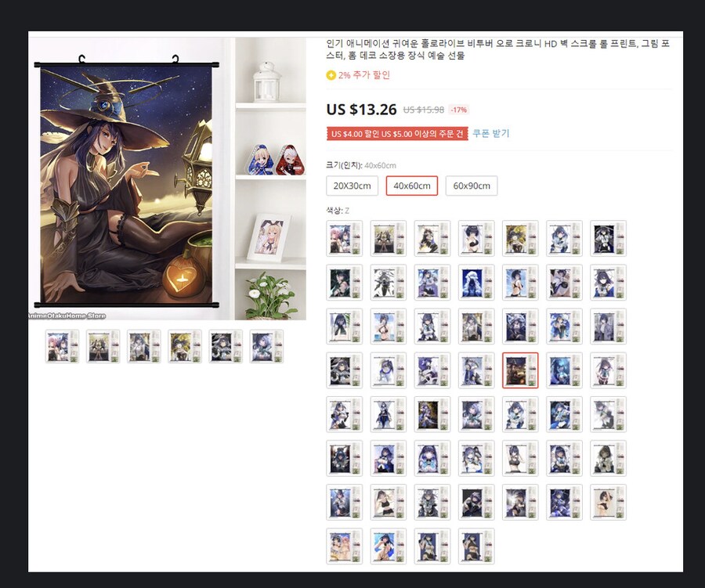The image size is (705, 588).
Task: Select the second gallery thumbnail under the main image
Action: point(103,346)
